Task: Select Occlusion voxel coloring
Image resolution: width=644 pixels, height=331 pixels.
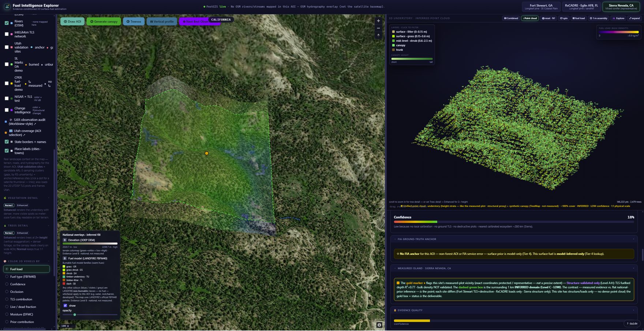Action: coord(26,292)
